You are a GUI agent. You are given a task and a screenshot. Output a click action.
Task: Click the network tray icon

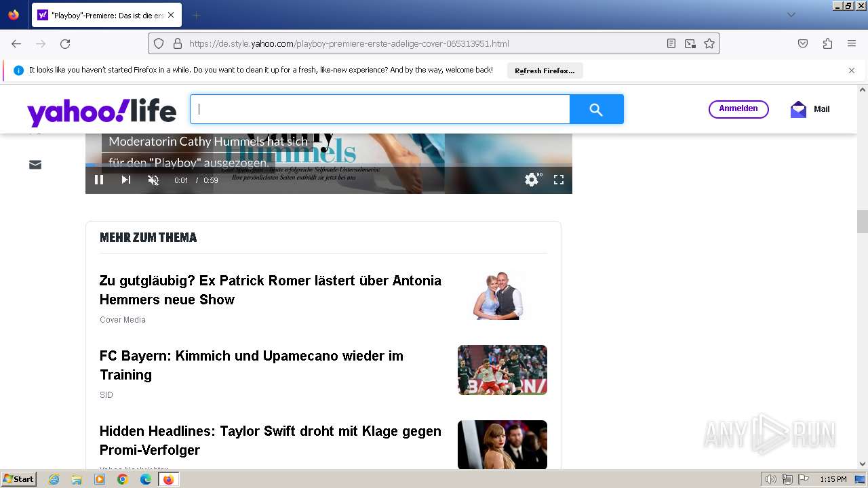click(787, 479)
